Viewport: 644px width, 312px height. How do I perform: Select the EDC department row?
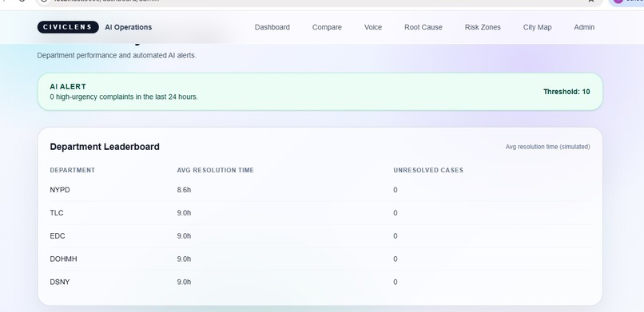click(320, 235)
